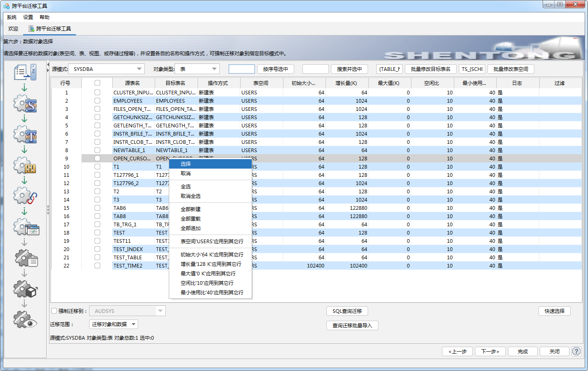Expand the 迁移范围 dropdown
Viewport: 588px width, 371px height.
133,324
